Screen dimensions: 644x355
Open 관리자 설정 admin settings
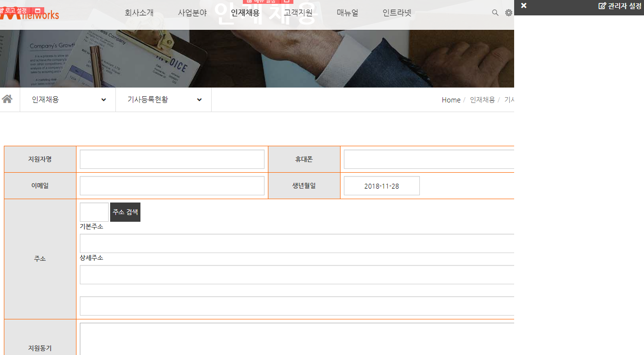pyautogui.click(x=620, y=6)
